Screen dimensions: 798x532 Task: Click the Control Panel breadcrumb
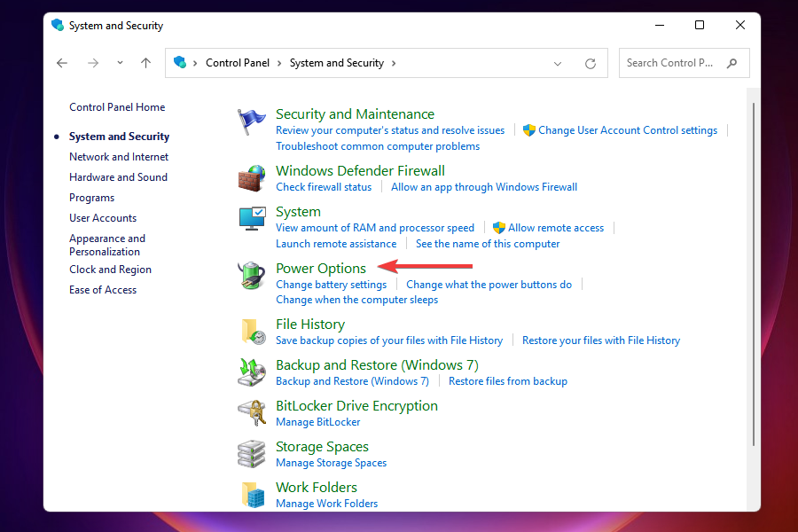(238, 63)
